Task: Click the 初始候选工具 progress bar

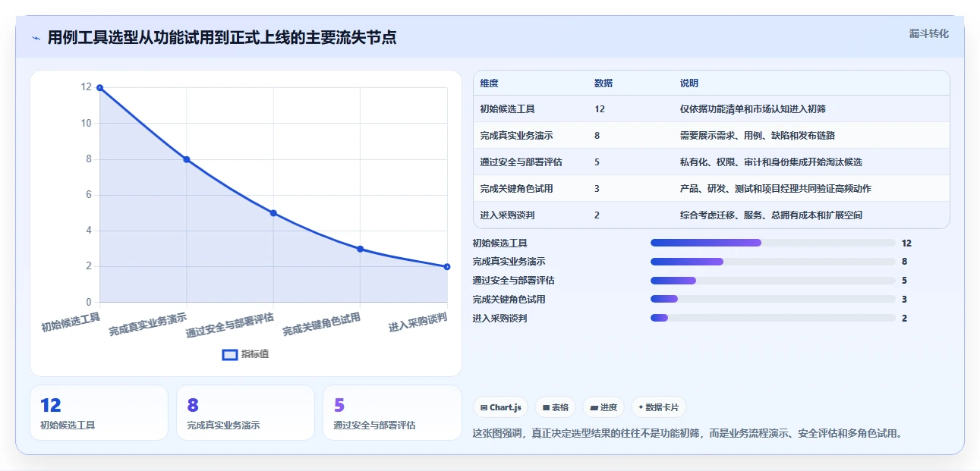Action: tap(773, 243)
